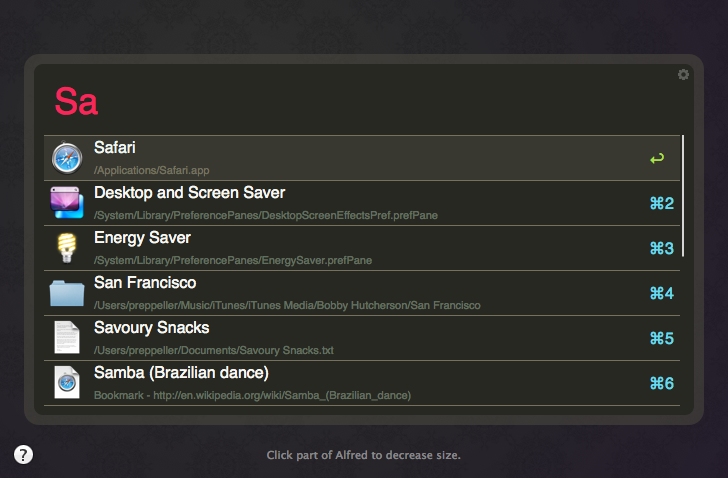Select the Safari result title
This screenshot has height=478, width=728.
pyautogui.click(x=114, y=148)
